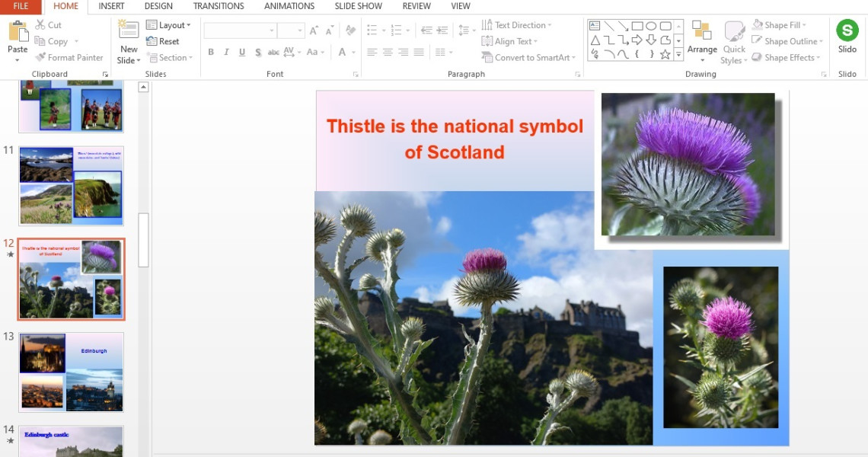Reset the slide layout

[163, 41]
